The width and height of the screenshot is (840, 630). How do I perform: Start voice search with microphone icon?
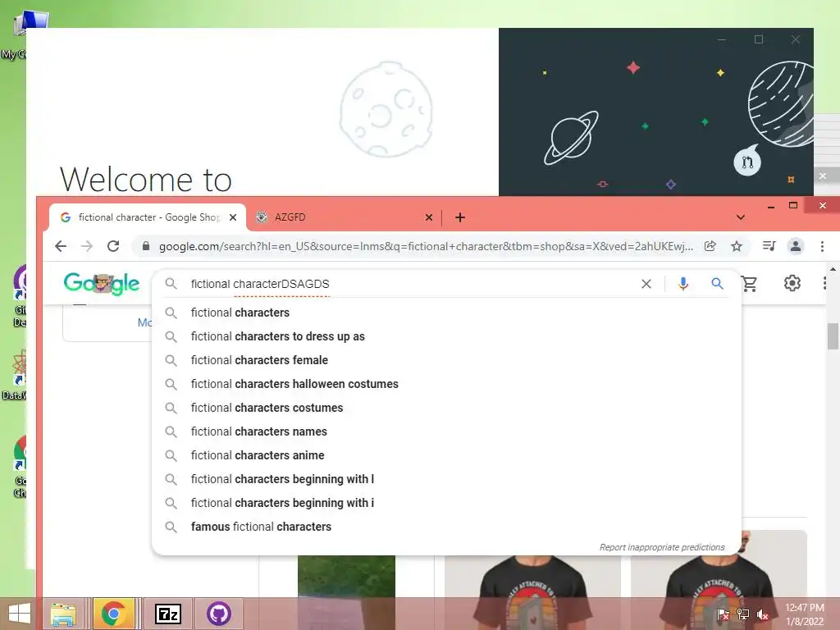(x=682, y=283)
